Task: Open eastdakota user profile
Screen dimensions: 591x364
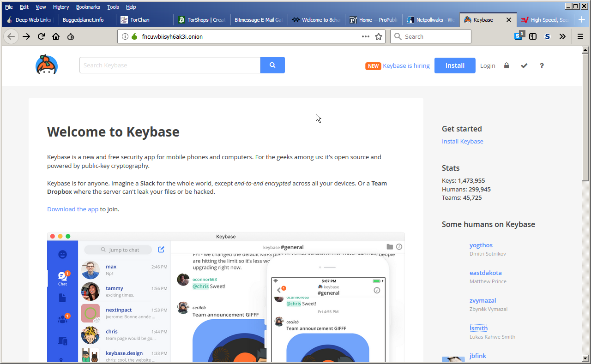Action: click(x=486, y=273)
